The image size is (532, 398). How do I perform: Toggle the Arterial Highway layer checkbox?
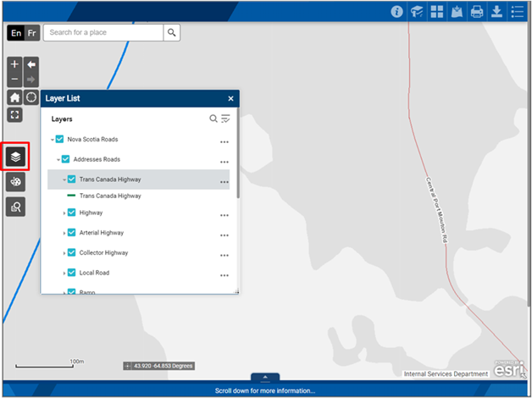pyautogui.click(x=72, y=233)
